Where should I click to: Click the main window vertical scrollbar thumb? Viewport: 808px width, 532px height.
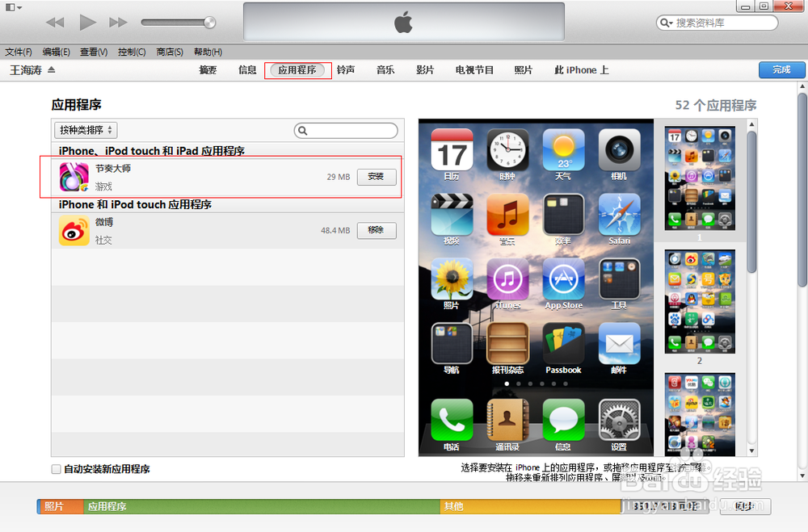(x=802, y=191)
